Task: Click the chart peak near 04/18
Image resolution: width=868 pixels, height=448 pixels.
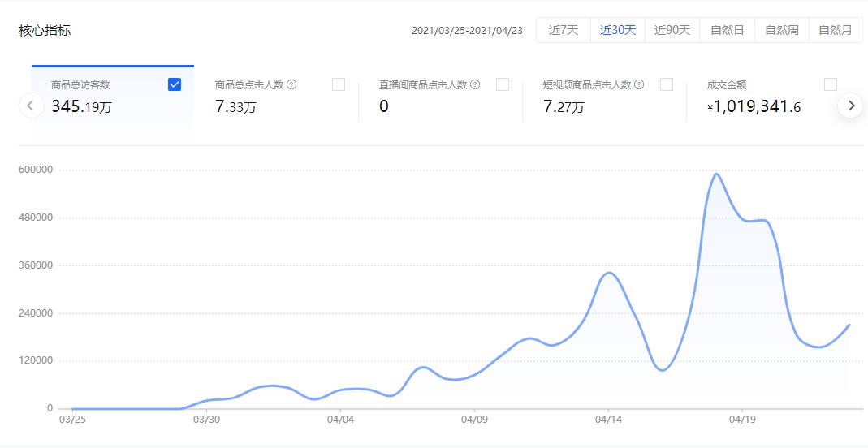Action: point(716,174)
